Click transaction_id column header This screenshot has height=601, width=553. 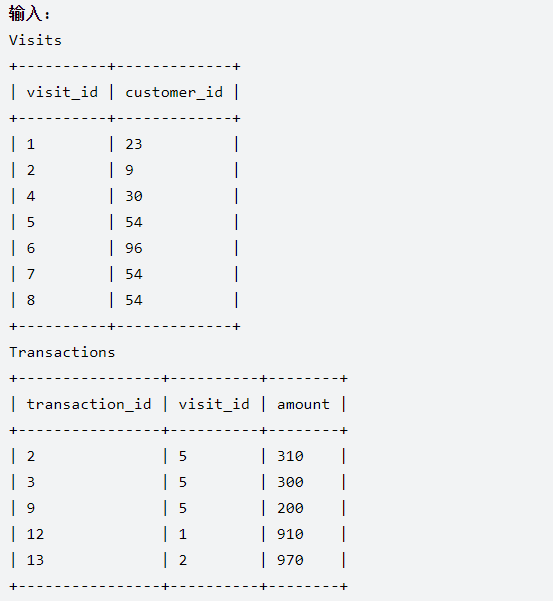89,404
